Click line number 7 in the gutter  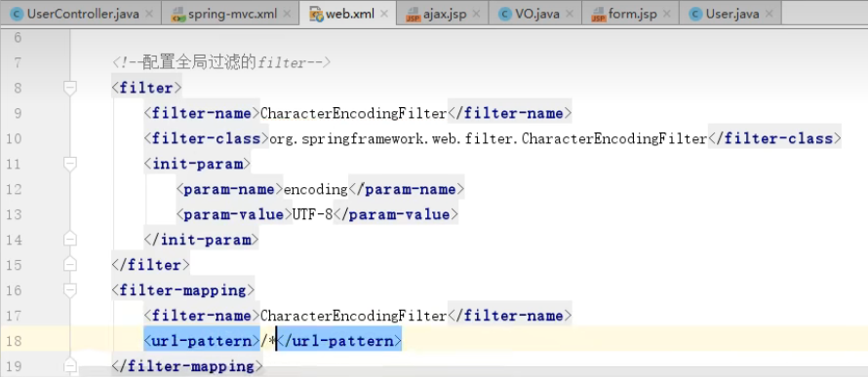pyautogui.click(x=18, y=63)
